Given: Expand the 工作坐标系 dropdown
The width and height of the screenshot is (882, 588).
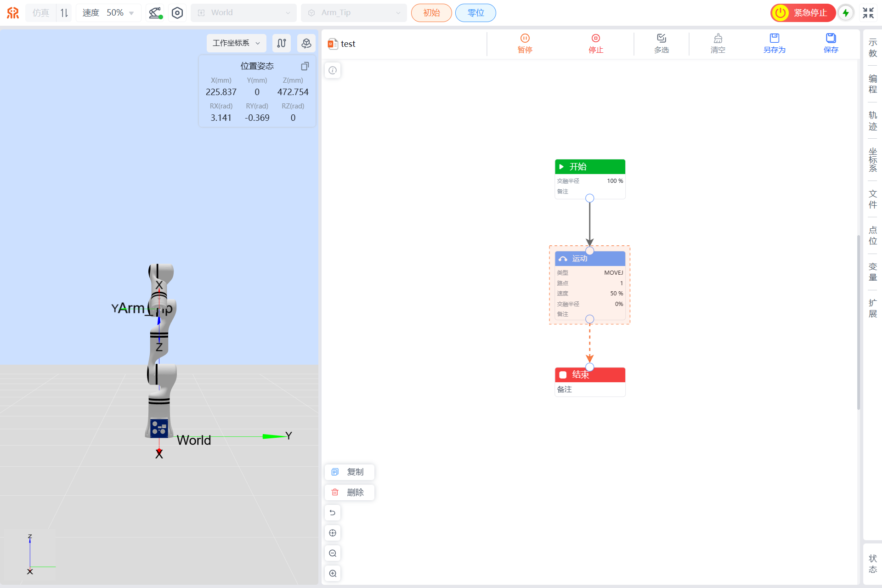Looking at the screenshot, I should [236, 43].
